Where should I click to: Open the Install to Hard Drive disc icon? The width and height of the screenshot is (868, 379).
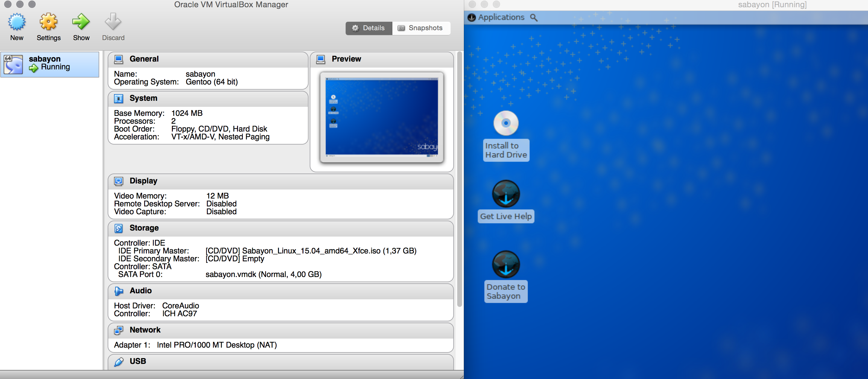(x=505, y=123)
